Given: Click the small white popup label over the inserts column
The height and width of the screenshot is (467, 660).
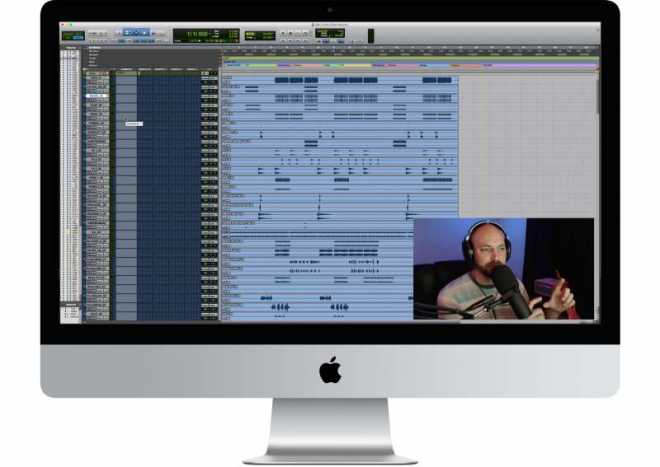Looking at the screenshot, I should click(x=134, y=124).
